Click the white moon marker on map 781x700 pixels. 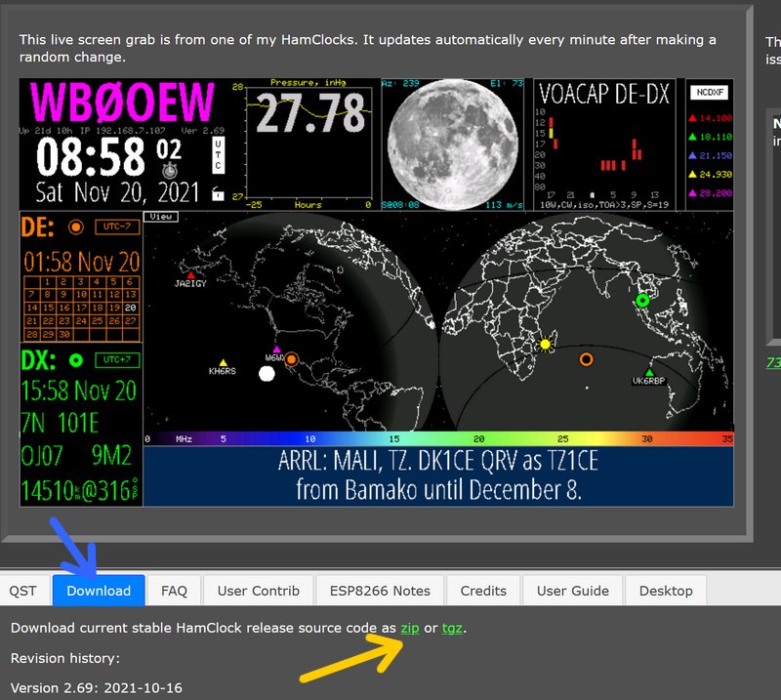pyautogui.click(x=267, y=374)
